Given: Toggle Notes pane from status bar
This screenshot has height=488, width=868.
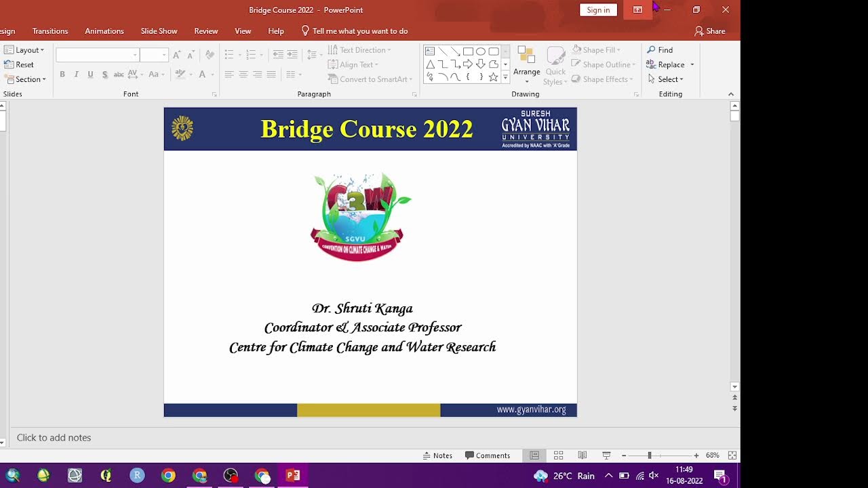Looking at the screenshot, I should [437, 455].
